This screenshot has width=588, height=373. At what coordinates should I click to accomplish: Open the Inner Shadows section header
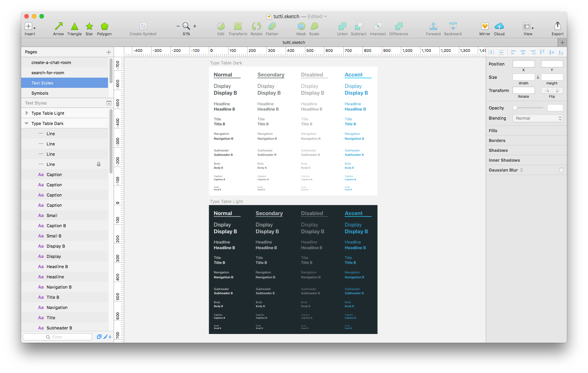pyautogui.click(x=526, y=160)
